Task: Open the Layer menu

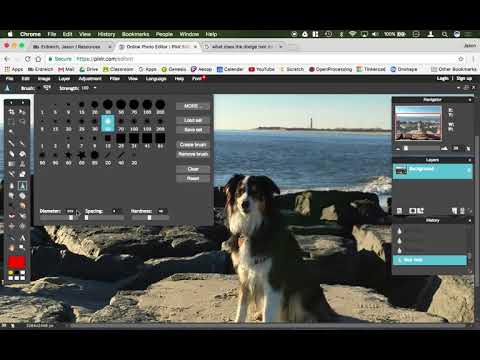Action: [x=64, y=79]
